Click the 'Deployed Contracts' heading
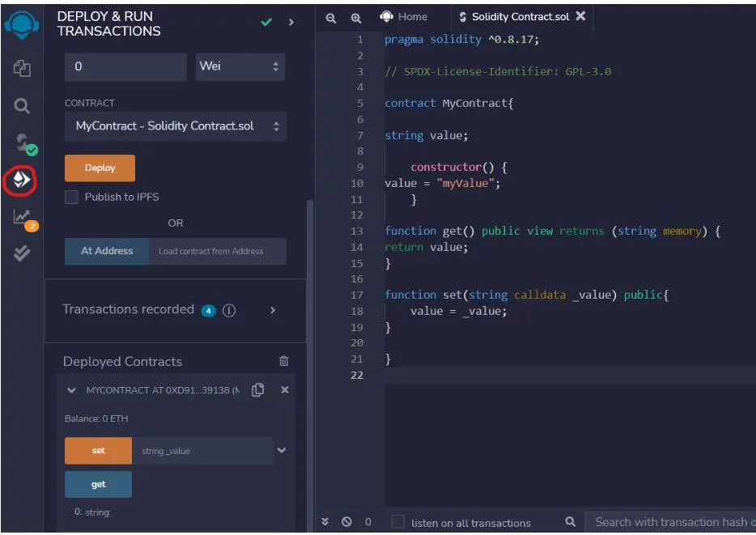The image size is (756, 535). click(122, 362)
